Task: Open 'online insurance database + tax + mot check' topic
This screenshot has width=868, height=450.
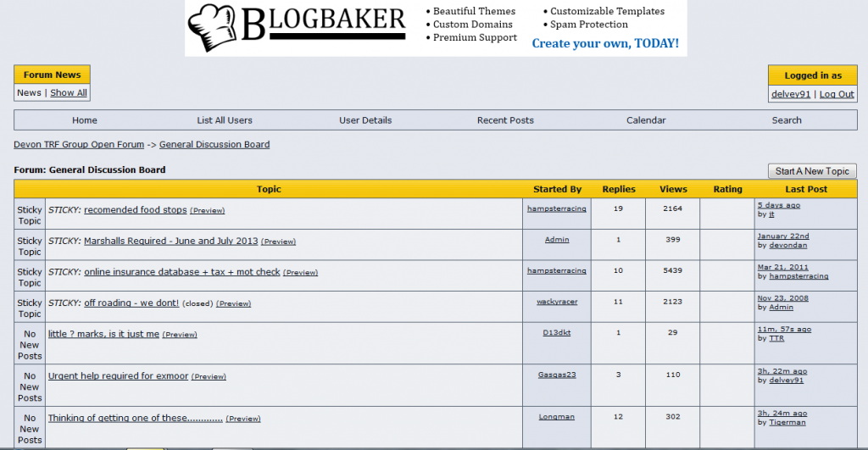Action: (181, 272)
